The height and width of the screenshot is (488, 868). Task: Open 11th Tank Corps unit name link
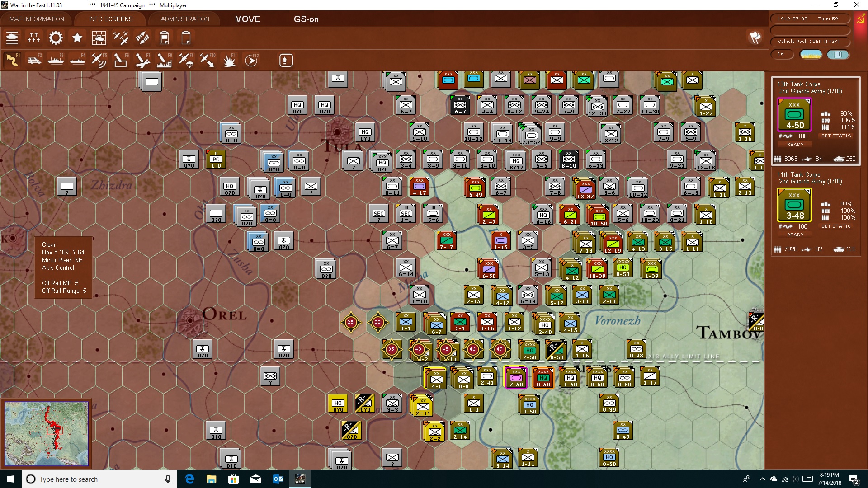pos(799,174)
